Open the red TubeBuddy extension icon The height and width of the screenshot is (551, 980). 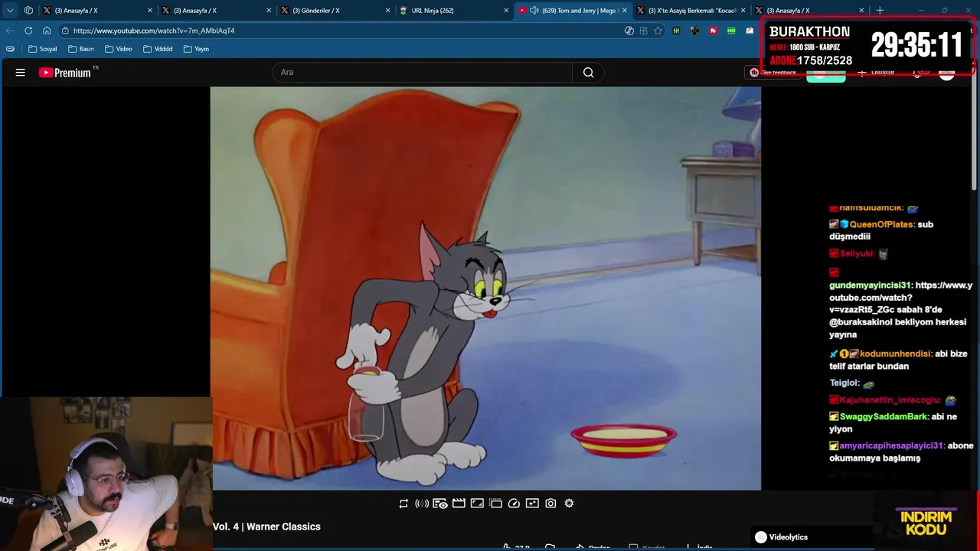pyautogui.click(x=713, y=31)
